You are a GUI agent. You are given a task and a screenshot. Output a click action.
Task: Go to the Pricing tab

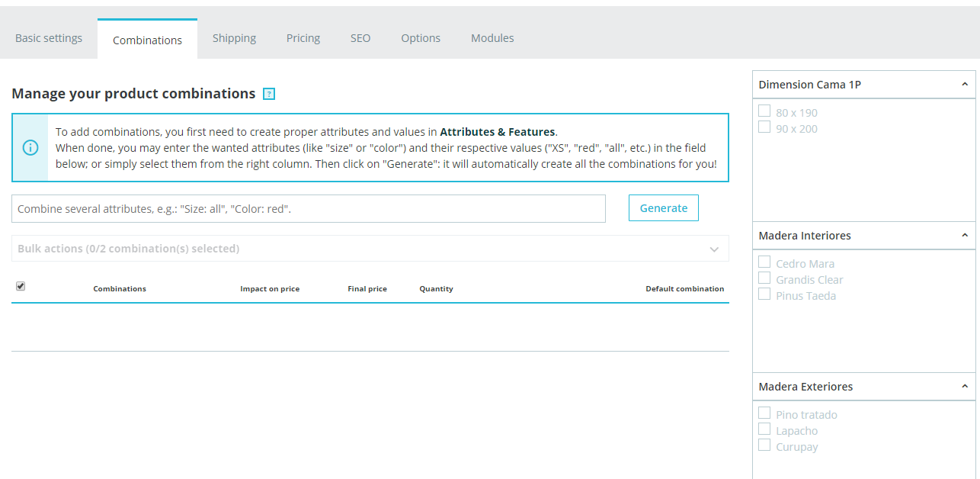303,38
